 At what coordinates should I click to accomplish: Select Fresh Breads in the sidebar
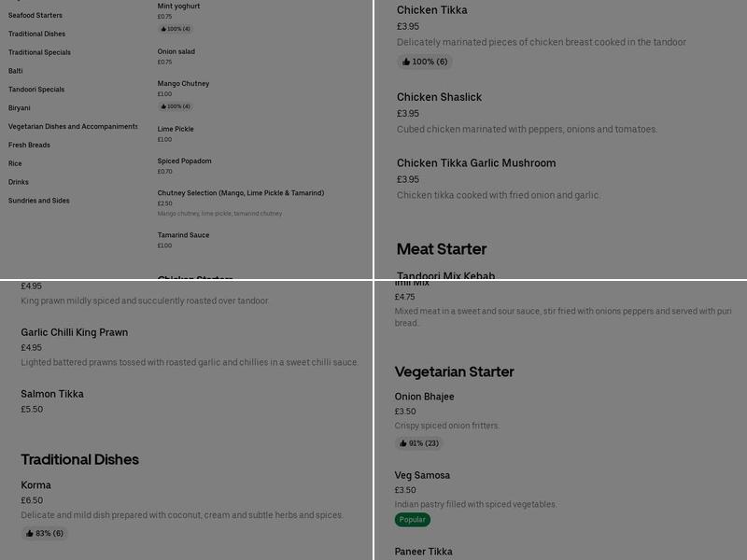click(31, 145)
